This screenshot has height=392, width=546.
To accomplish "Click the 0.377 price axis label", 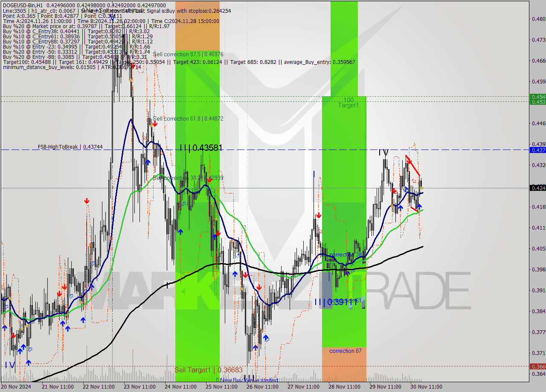I will point(538,332).
